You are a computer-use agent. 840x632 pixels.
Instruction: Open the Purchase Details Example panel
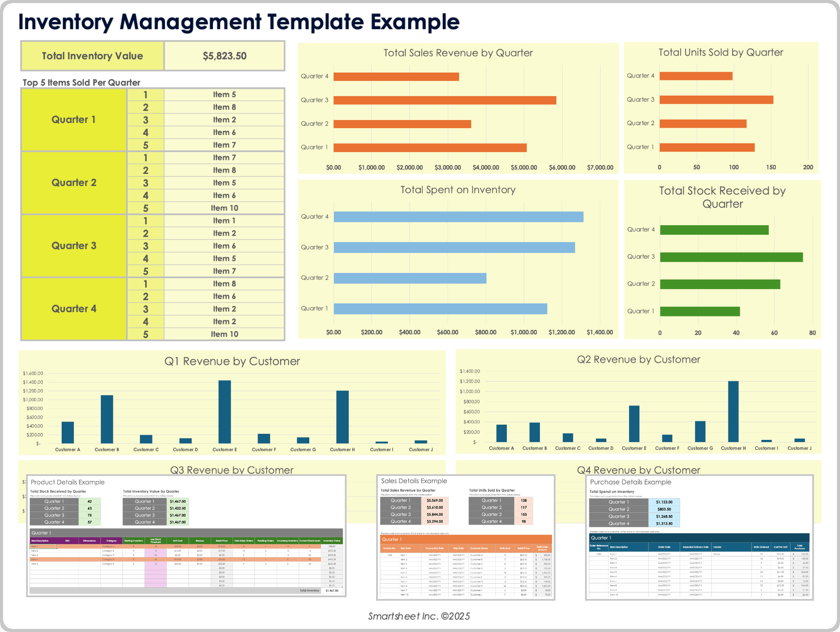(x=630, y=482)
